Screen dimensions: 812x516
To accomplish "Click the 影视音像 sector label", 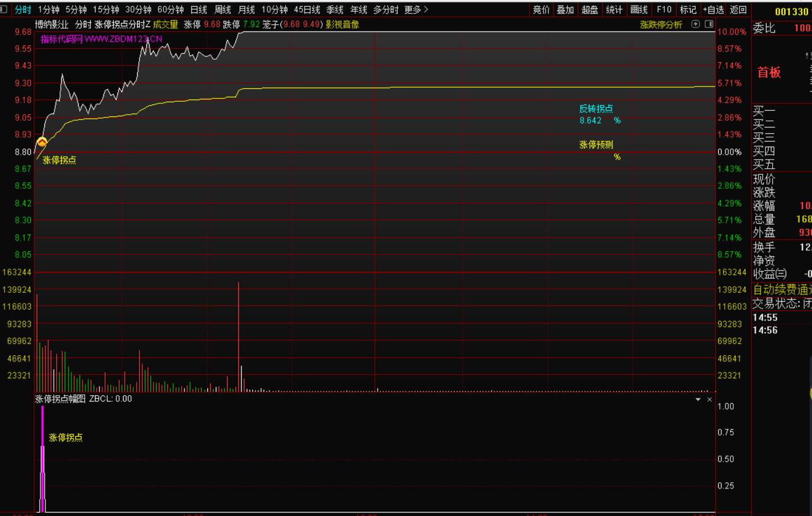I will click(x=342, y=25).
